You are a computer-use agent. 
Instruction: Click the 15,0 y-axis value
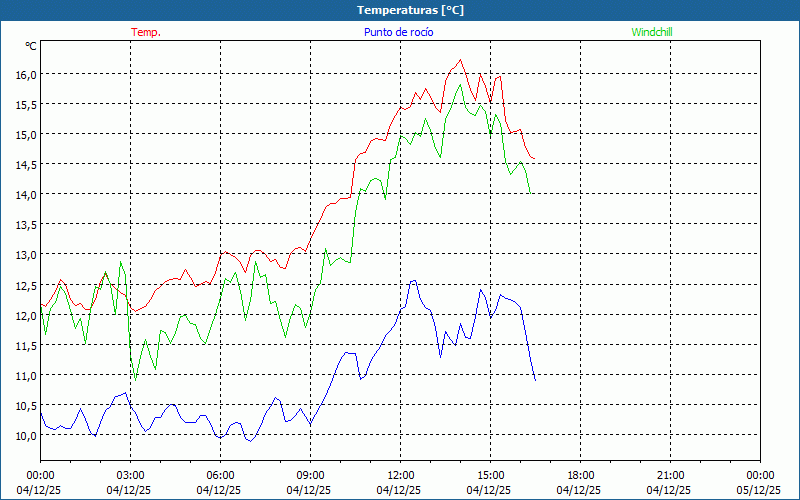(x=27, y=135)
